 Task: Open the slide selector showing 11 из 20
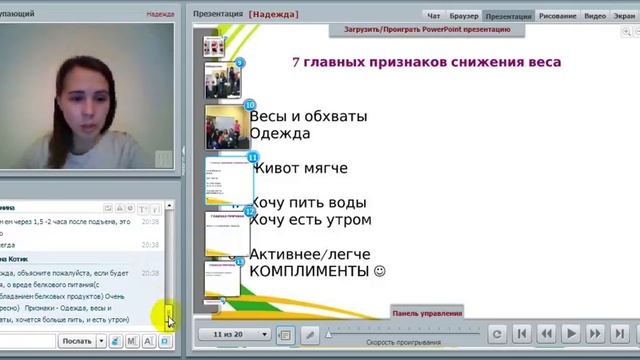pos(235,334)
